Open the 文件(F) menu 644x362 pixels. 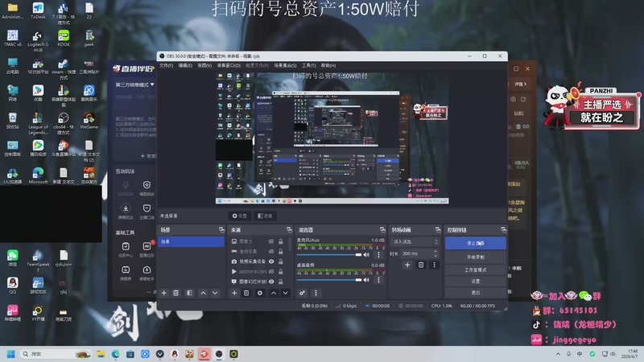click(x=166, y=66)
